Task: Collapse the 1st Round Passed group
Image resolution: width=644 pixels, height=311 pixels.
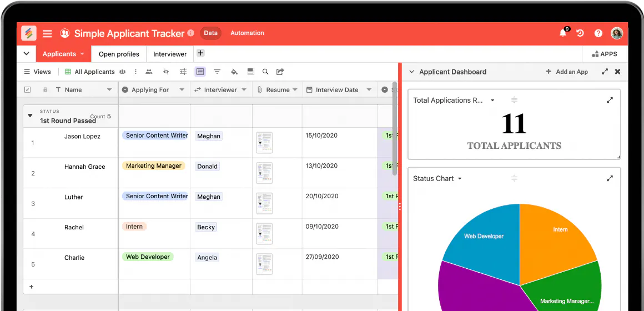Action: point(30,116)
